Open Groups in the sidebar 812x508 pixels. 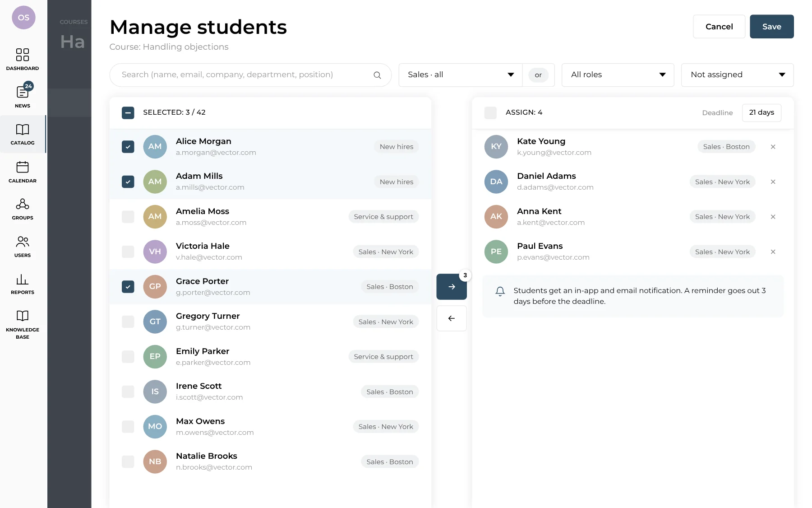click(23, 209)
